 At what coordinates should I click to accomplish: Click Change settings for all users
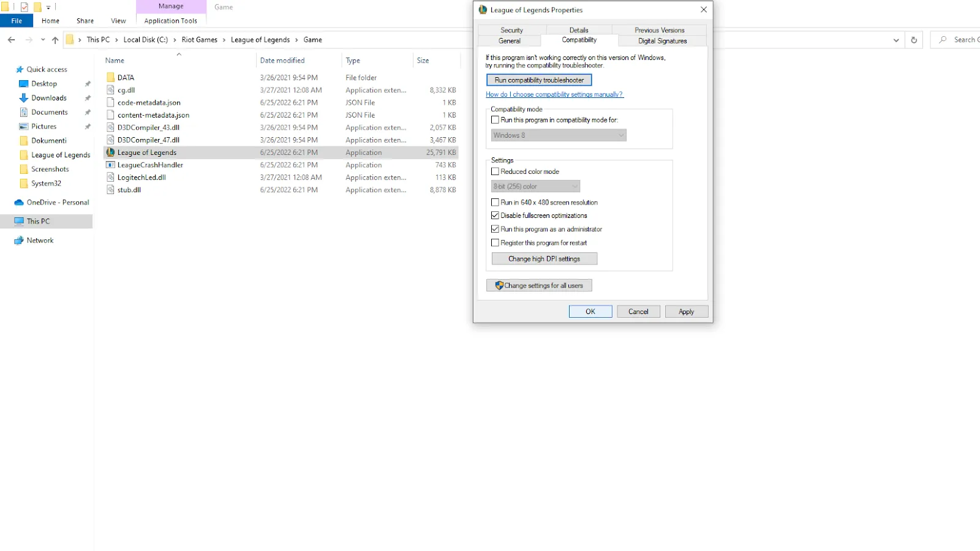pyautogui.click(x=539, y=285)
